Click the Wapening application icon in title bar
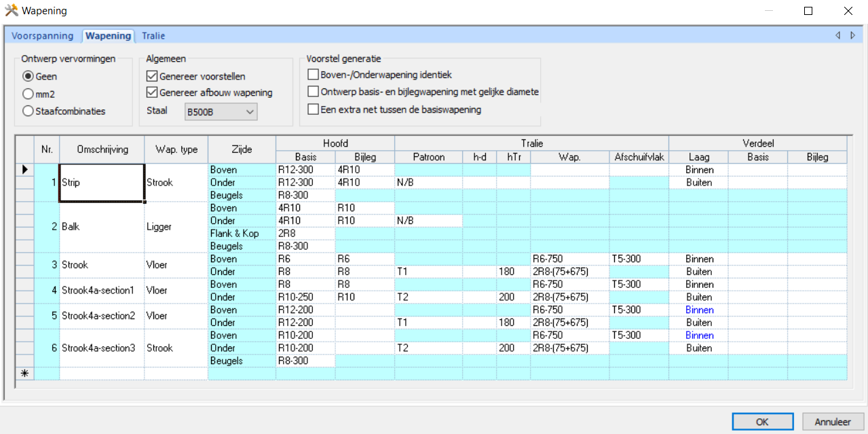Viewport: 868px width, 434px height. 12,10
